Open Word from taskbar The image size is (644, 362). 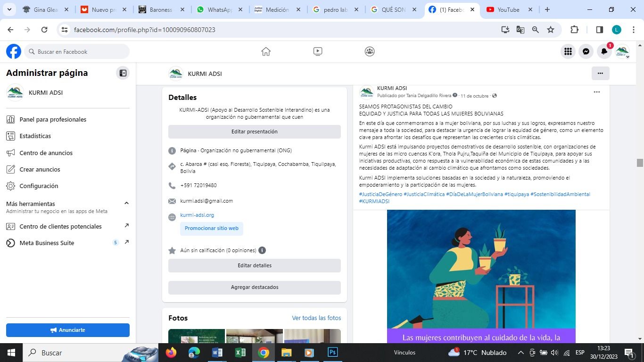[217, 353]
